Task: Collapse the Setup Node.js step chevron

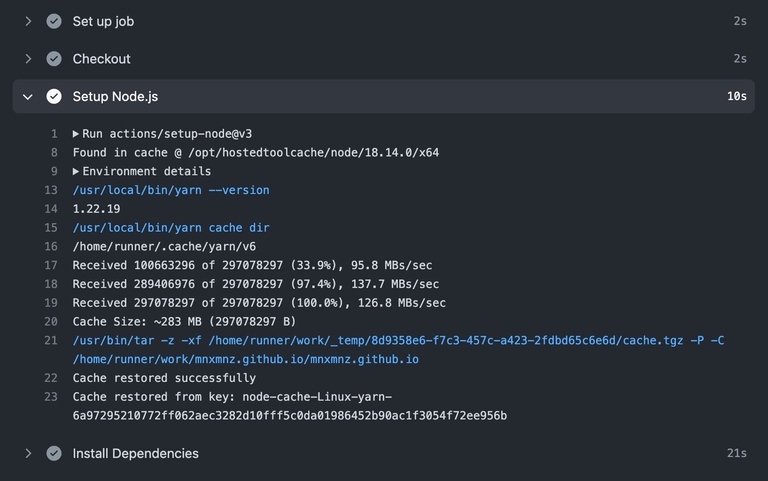Action: (x=28, y=97)
